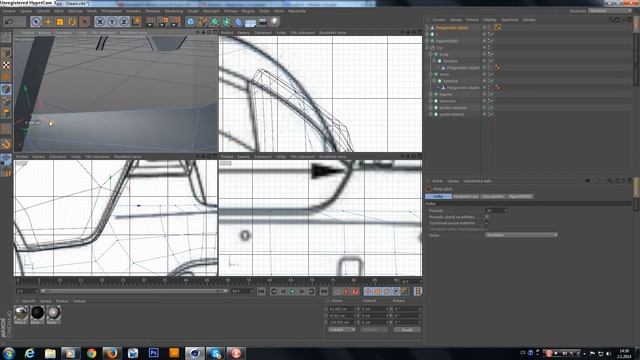Click the Go to Start button

pos(261,291)
